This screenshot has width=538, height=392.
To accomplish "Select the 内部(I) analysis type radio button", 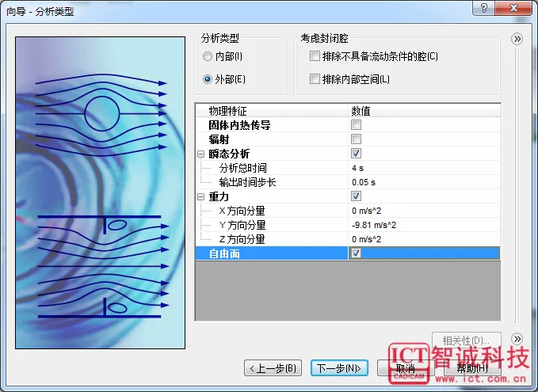I will coord(208,56).
